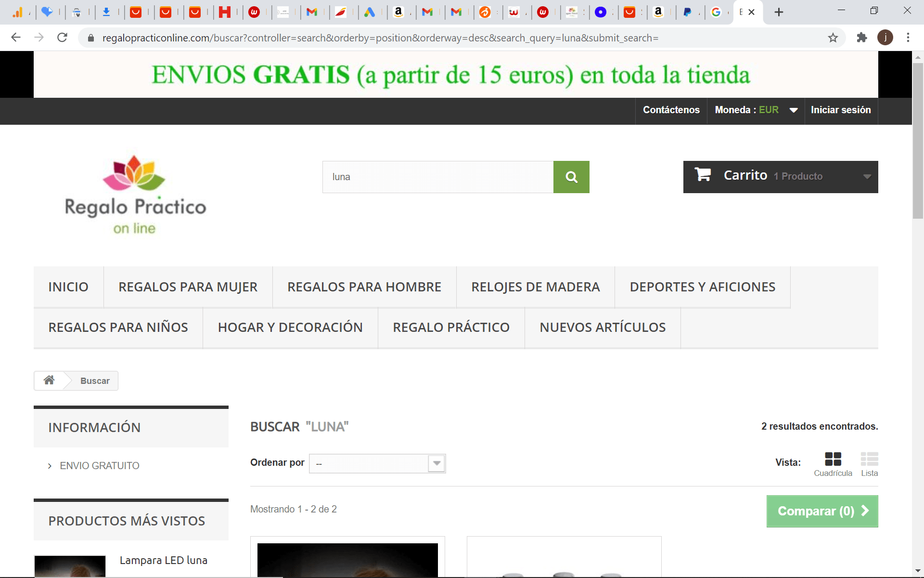Submit search with green magnifier button
The height and width of the screenshot is (578, 924).
click(571, 177)
